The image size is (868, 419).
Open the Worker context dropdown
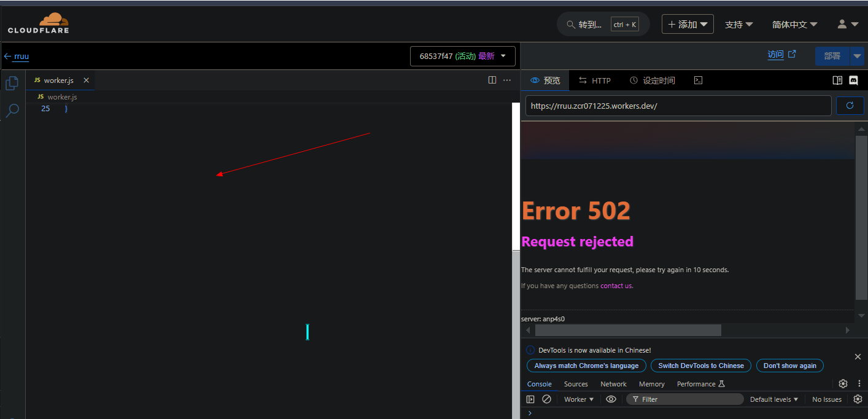[x=579, y=399]
